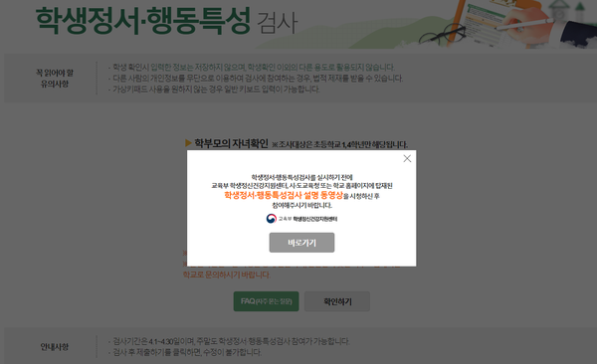The image size is (597, 364).
Task: Click the 바로가기 button in the popup
Action: (x=301, y=243)
